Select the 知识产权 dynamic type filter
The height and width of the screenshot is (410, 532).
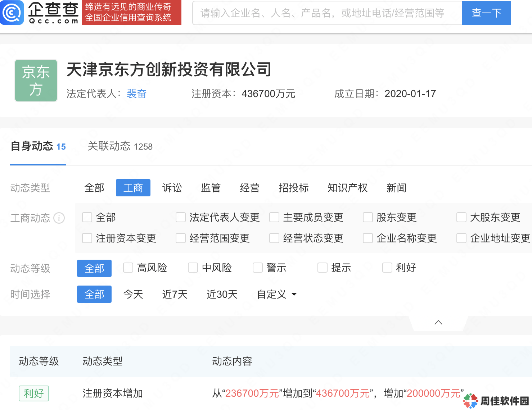coord(348,188)
